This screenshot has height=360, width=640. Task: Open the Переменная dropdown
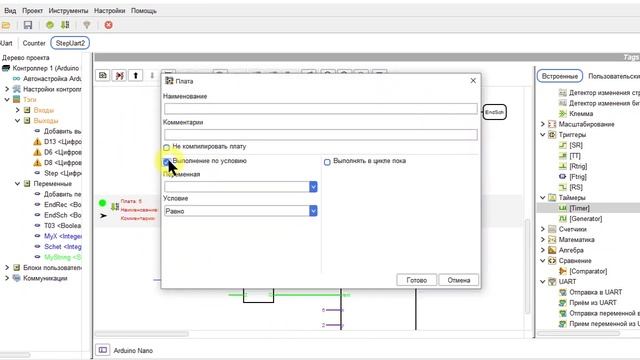point(313,187)
